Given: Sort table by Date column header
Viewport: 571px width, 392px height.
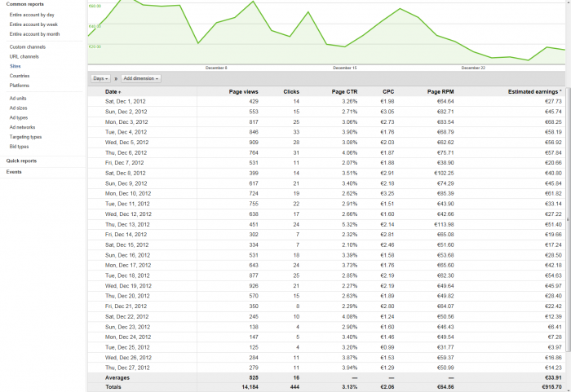Looking at the screenshot, I should [x=113, y=92].
